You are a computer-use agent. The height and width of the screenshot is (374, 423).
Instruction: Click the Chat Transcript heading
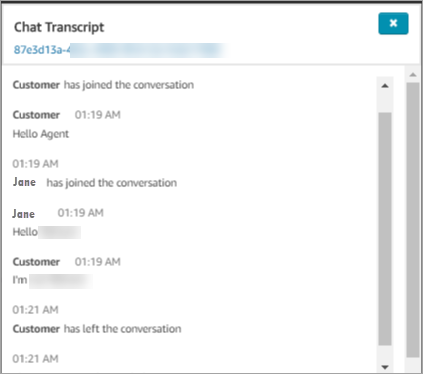[59, 27]
